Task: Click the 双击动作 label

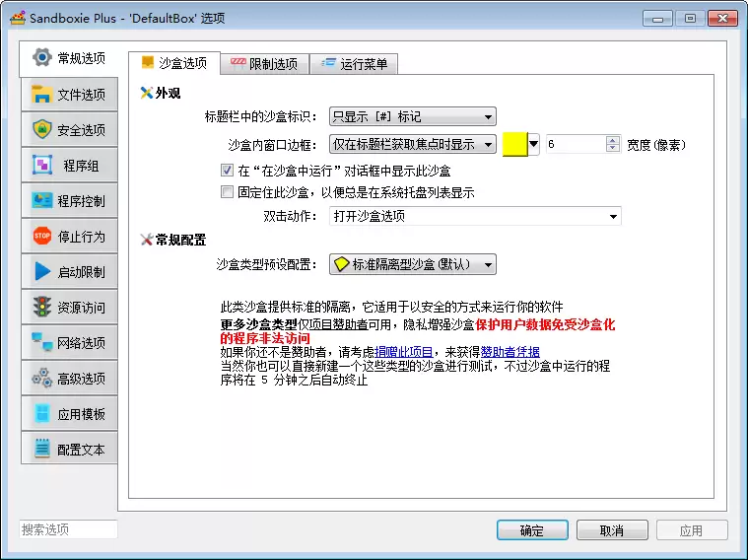Action: click(x=290, y=216)
